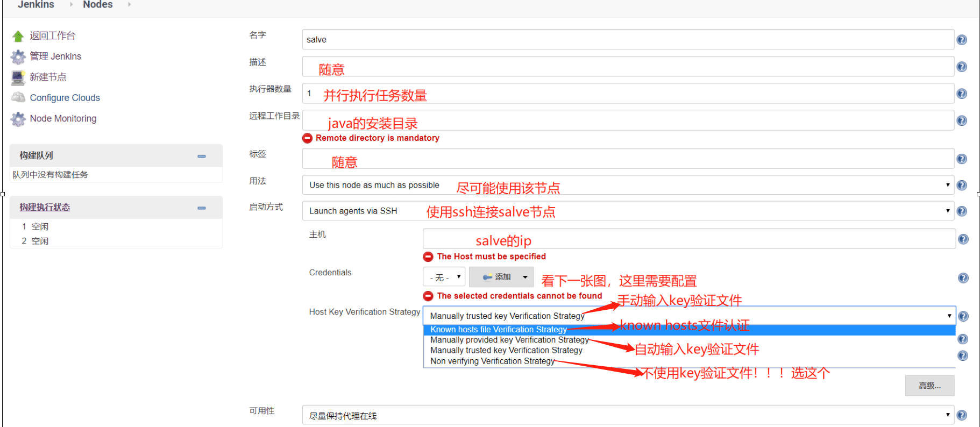Click the 远程工作目录 input field
The width and height of the screenshot is (980, 427).
pos(628,120)
